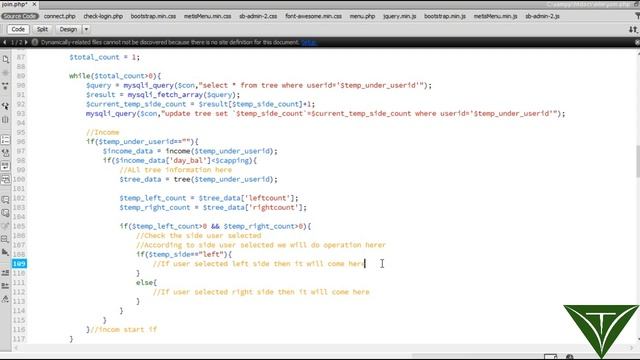Click the horizontal scrollbar left arrow
The image size is (640, 360).
(x=16, y=348)
